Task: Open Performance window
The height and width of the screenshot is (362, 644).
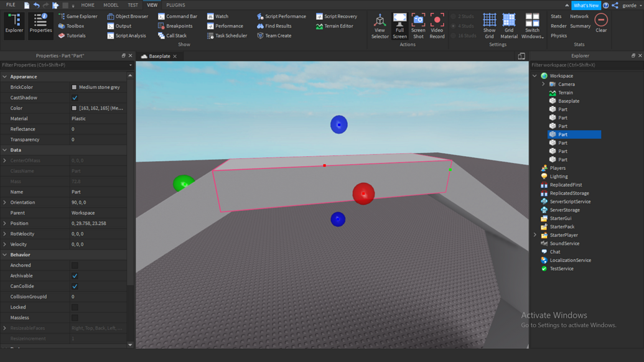Action: click(x=225, y=26)
